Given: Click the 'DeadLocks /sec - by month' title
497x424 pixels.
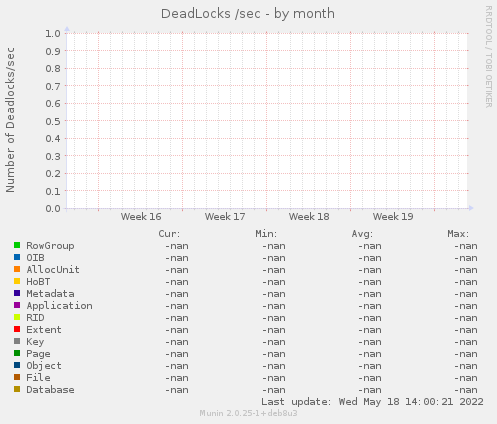Looking at the screenshot, I should 248,14.
